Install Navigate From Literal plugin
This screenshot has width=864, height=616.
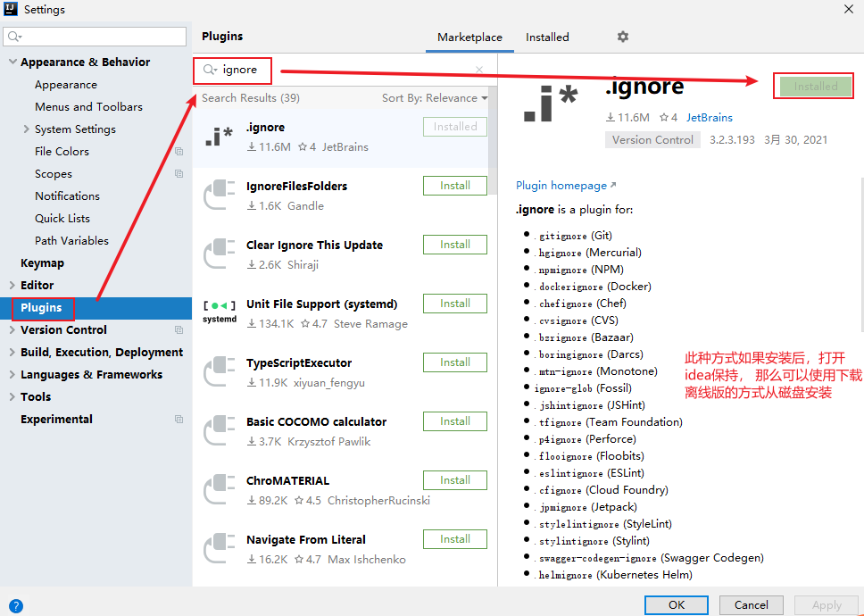coord(455,539)
